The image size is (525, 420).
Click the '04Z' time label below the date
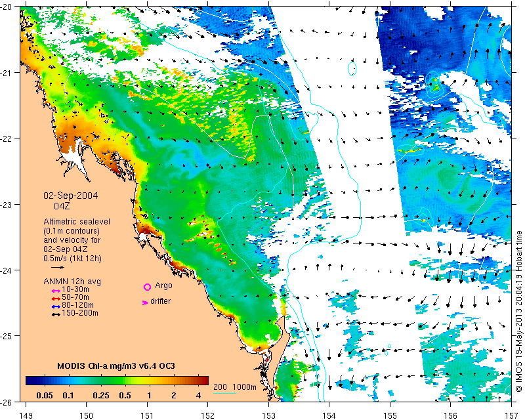[62, 206]
